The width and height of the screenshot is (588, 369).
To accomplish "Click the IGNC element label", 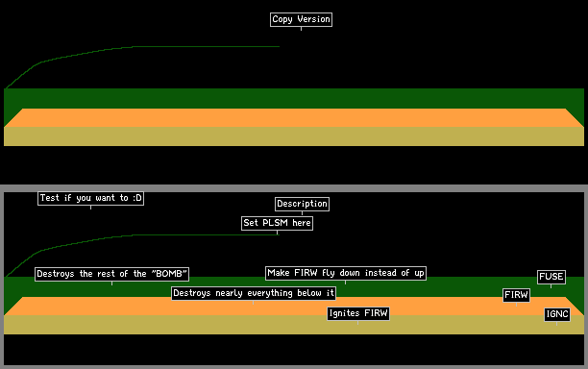I will tap(557, 314).
